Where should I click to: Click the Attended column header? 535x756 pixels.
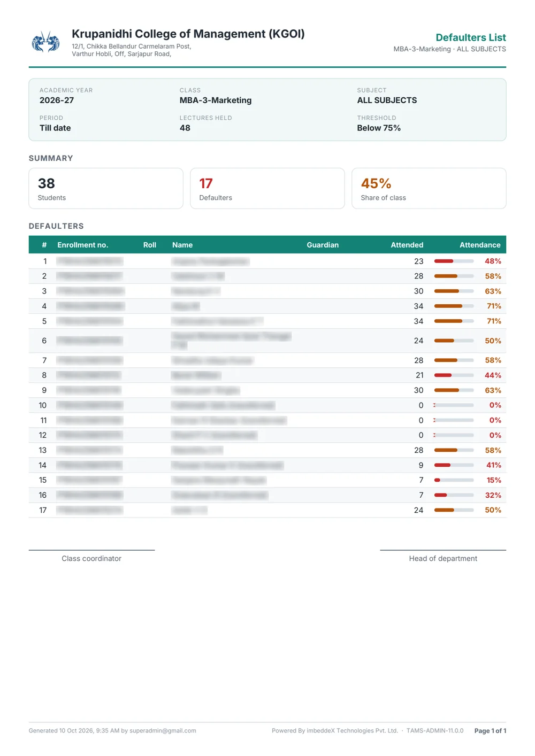tap(407, 245)
